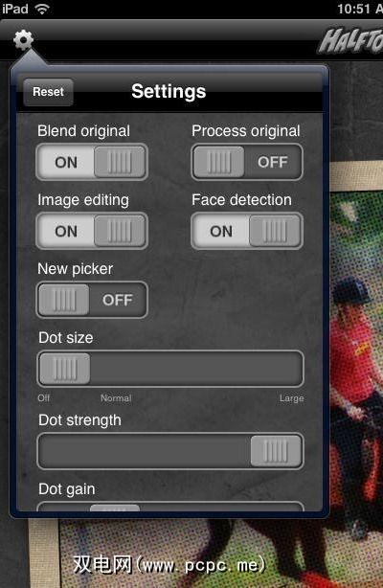
Task: Click the Dot gain slider handle
Action: point(115,508)
